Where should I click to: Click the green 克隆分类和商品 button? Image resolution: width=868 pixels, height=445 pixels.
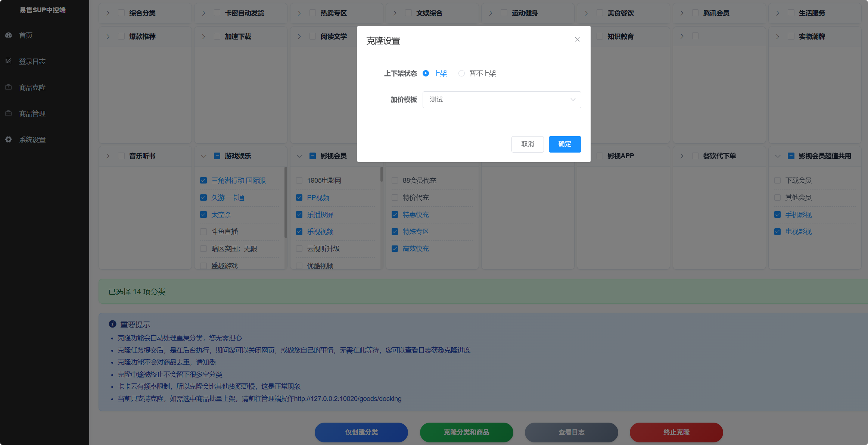coord(466,432)
